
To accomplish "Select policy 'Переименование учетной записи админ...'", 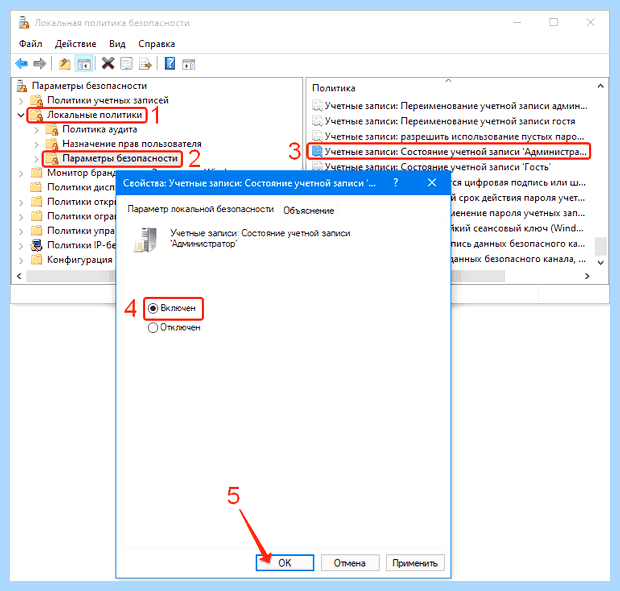I will tap(450, 106).
